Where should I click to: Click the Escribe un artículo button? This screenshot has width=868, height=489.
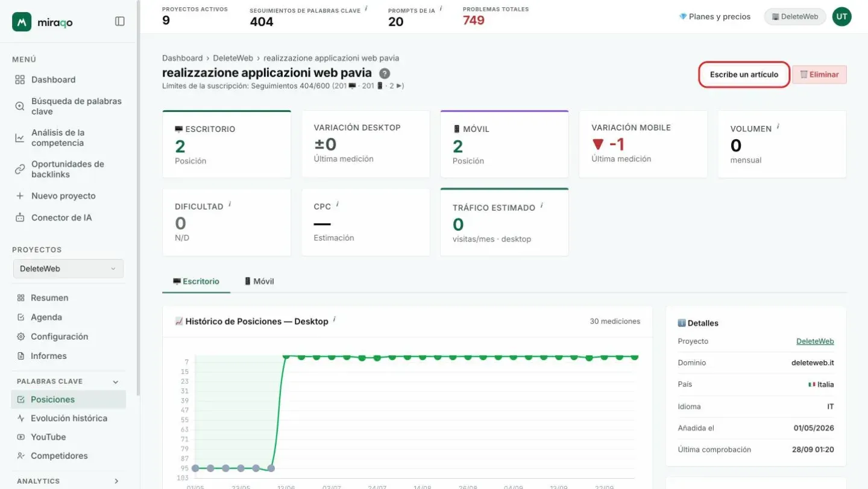tap(744, 75)
